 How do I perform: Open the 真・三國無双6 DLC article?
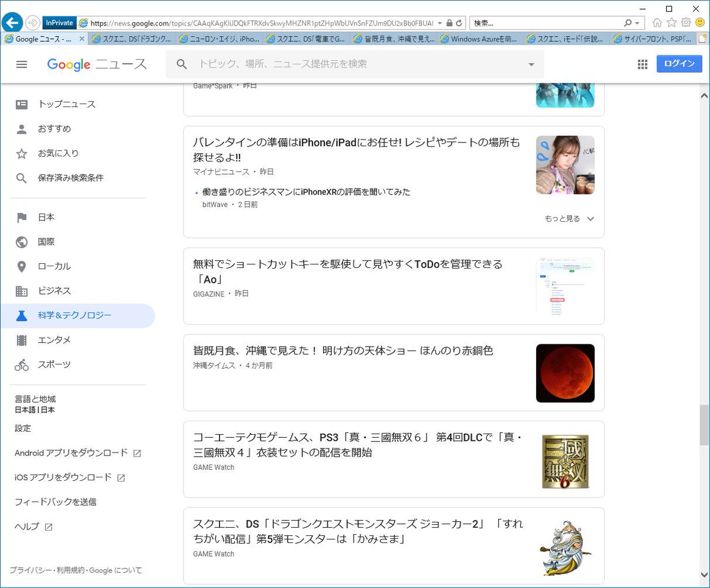358,445
